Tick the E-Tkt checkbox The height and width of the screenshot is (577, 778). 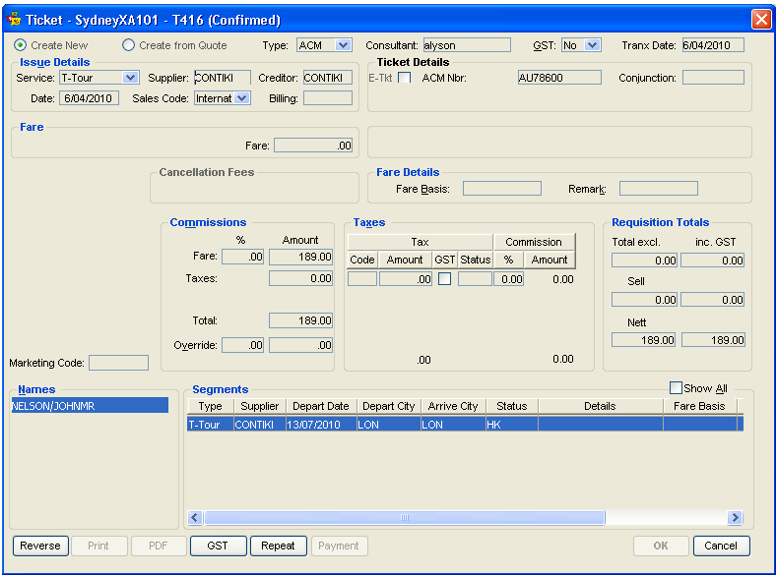(x=404, y=78)
